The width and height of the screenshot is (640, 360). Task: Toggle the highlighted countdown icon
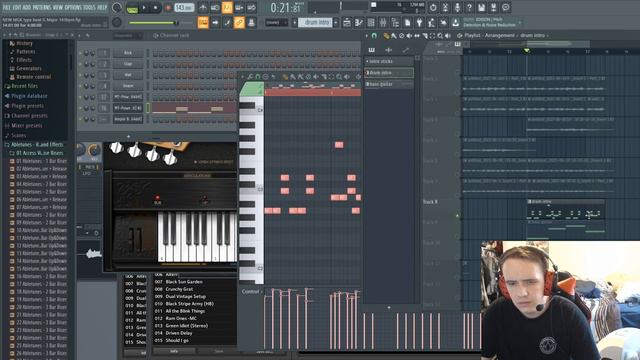click(x=227, y=7)
